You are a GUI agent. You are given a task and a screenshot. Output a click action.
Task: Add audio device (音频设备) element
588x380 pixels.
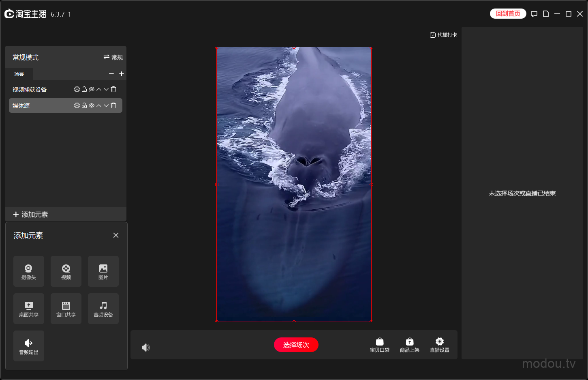[103, 309]
